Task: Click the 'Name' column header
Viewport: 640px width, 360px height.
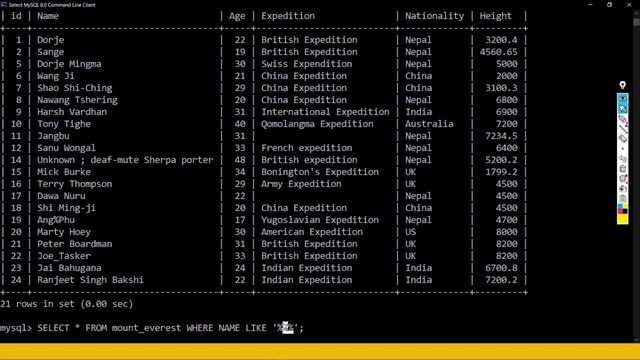Action: (48, 16)
